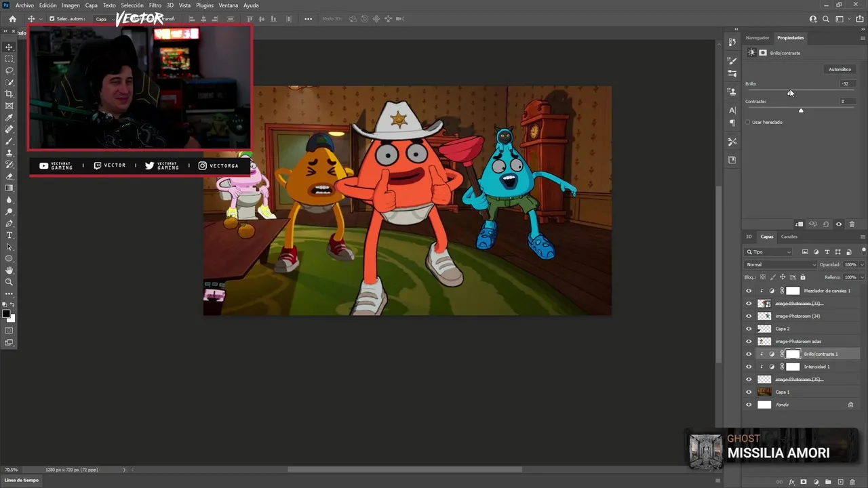Toggle Selec. autom. checkbox in options bar
This screenshot has height=488, width=868.
pos(52,19)
